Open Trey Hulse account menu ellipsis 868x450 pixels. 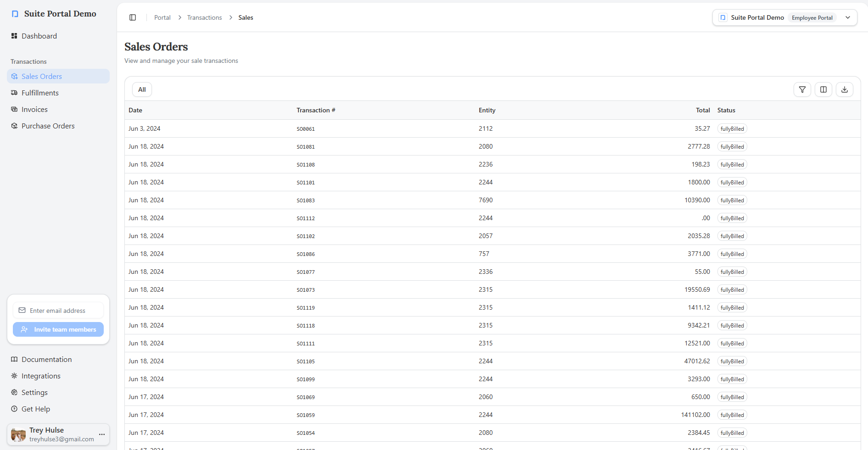click(x=102, y=434)
